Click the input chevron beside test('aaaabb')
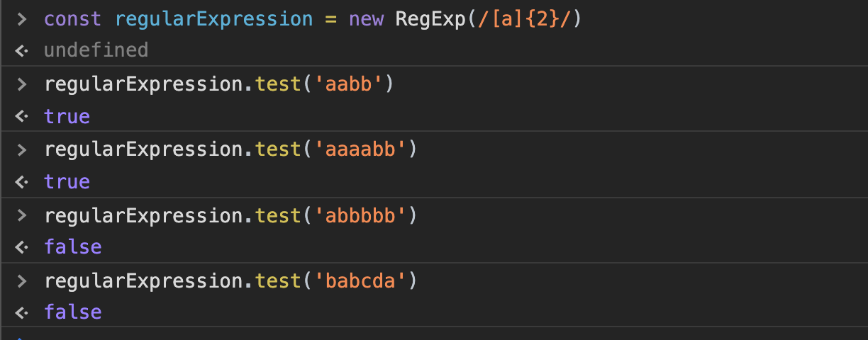The width and height of the screenshot is (868, 340). [22, 149]
